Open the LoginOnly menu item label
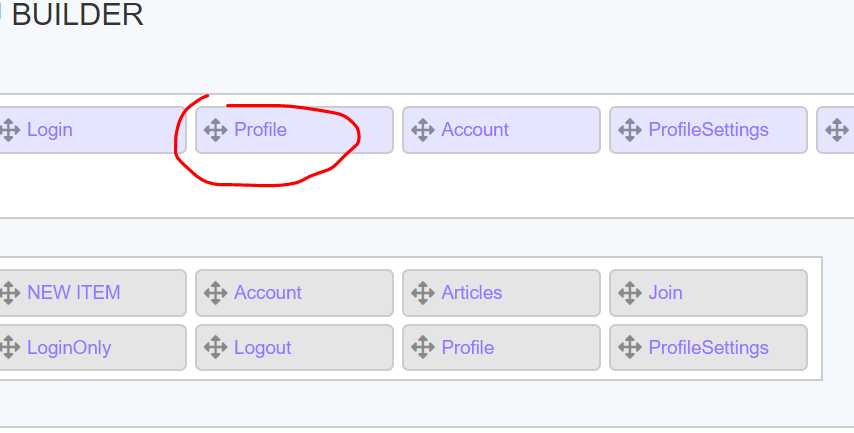The image size is (854, 433). coord(69,348)
